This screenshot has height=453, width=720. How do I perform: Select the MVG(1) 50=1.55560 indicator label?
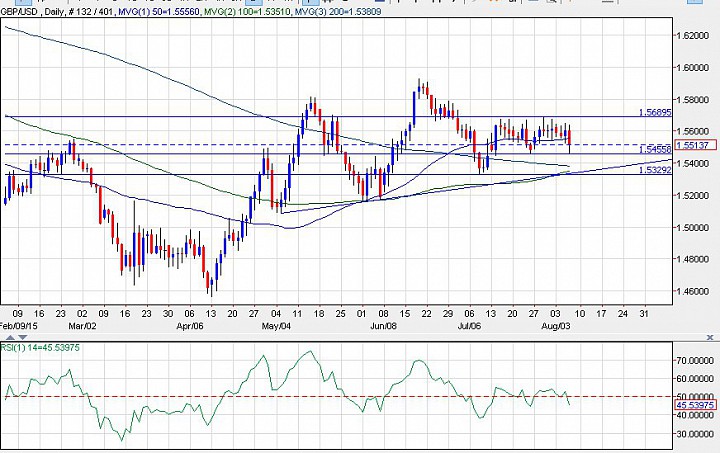pyautogui.click(x=159, y=11)
